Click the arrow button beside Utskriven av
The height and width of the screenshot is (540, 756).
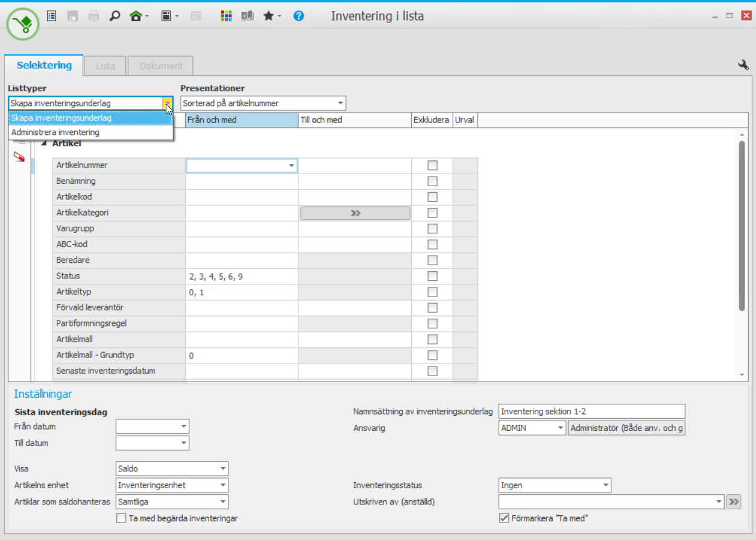[734, 501]
